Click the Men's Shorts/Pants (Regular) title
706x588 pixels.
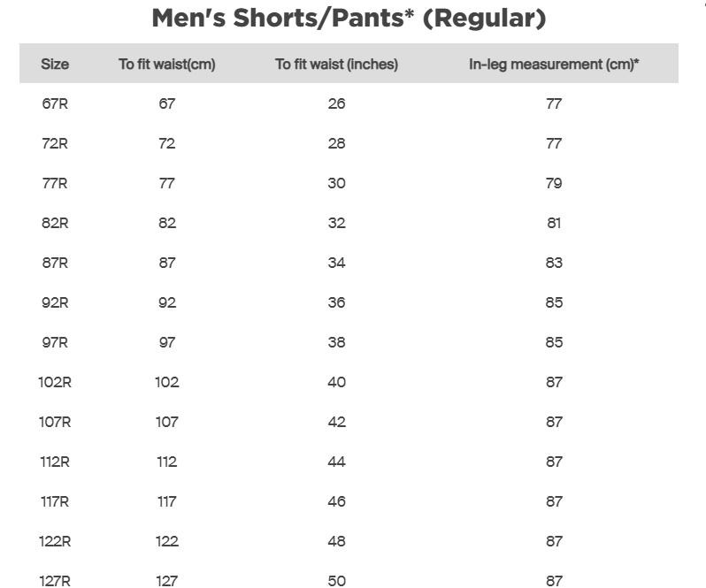click(349, 19)
